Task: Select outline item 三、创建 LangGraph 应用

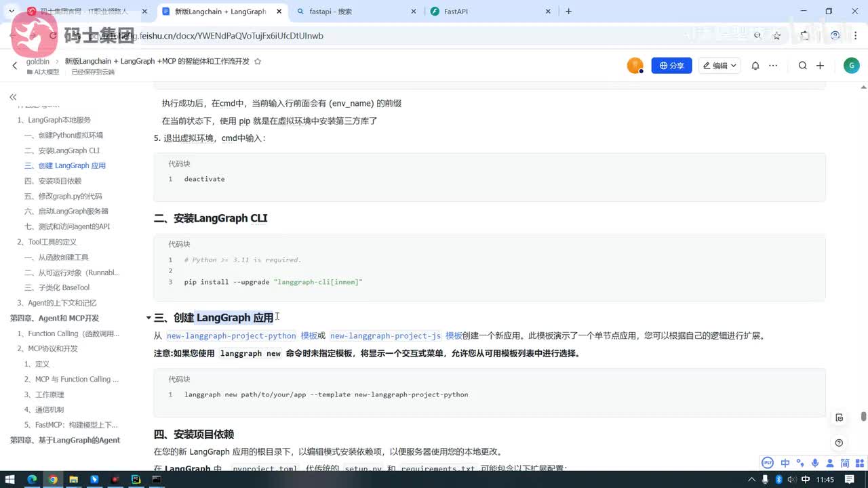Action: tap(65, 165)
